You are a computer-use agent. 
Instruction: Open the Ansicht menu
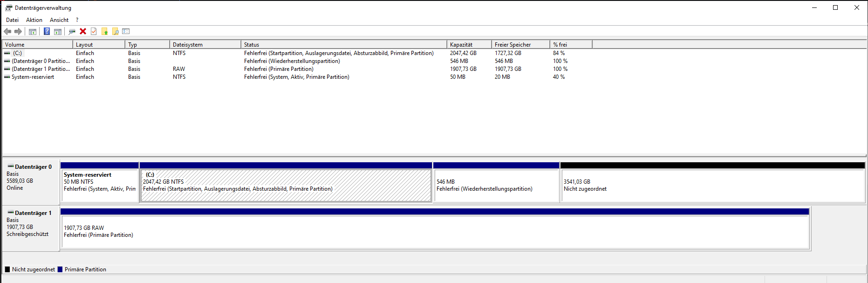click(x=59, y=20)
